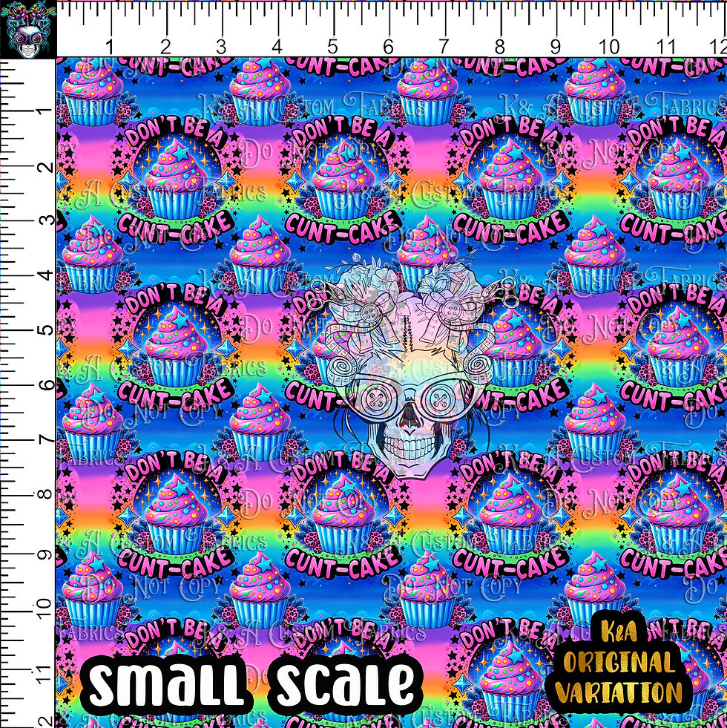Select number 7 on the horizontal ruler
The width and height of the screenshot is (727, 728).
(x=444, y=47)
